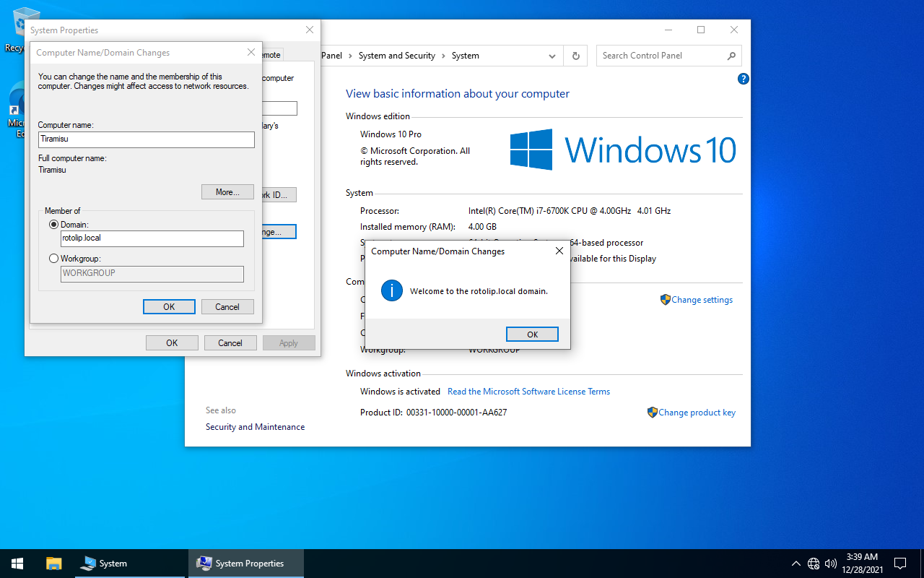Read the Microsoft Software License Terms
The width and height of the screenshot is (924, 578).
click(x=528, y=392)
